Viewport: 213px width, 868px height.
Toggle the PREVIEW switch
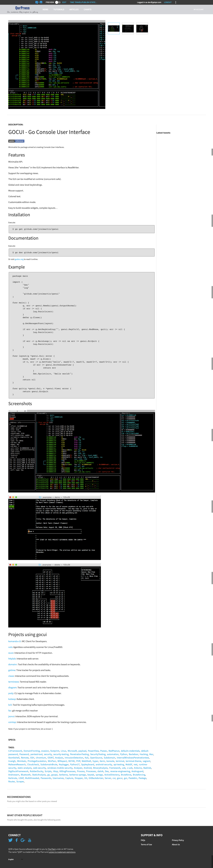(x=58, y=2)
